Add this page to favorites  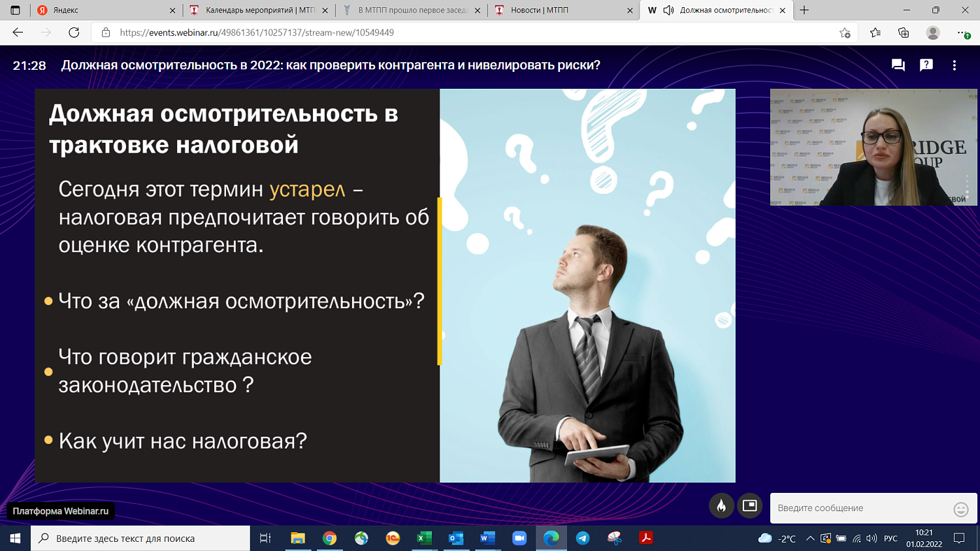click(x=845, y=33)
